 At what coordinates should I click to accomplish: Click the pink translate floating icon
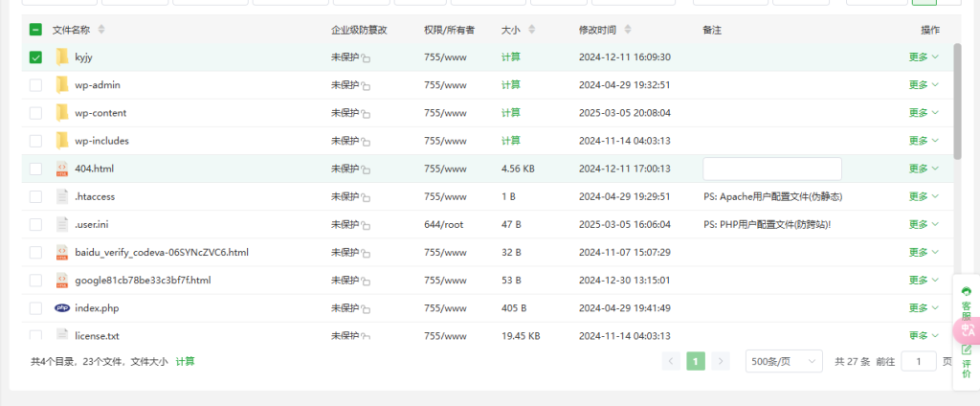(966, 330)
